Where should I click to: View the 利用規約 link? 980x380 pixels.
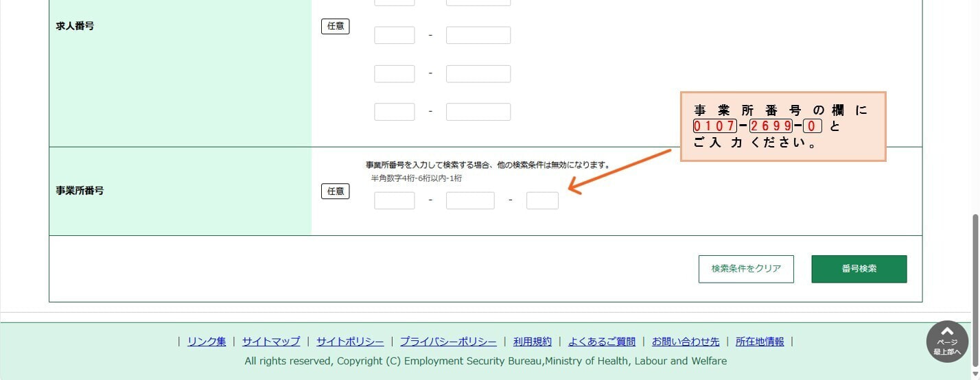pyautogui.click(x=532, y=342)
